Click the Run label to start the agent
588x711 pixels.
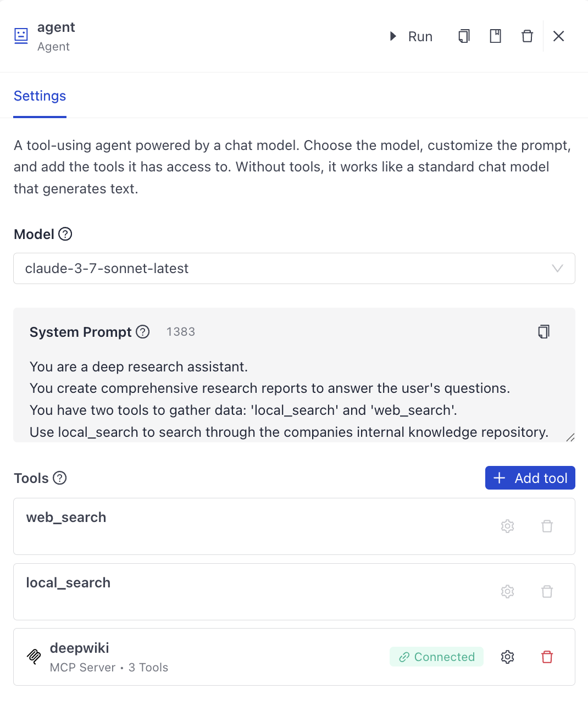click(420, 36)
